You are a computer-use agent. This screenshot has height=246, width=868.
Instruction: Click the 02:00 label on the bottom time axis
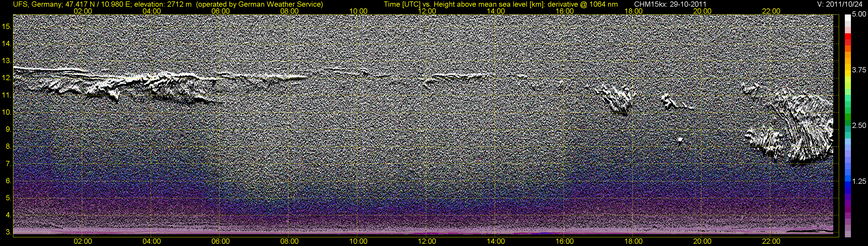pyautogui.click(x=83, y=241)
